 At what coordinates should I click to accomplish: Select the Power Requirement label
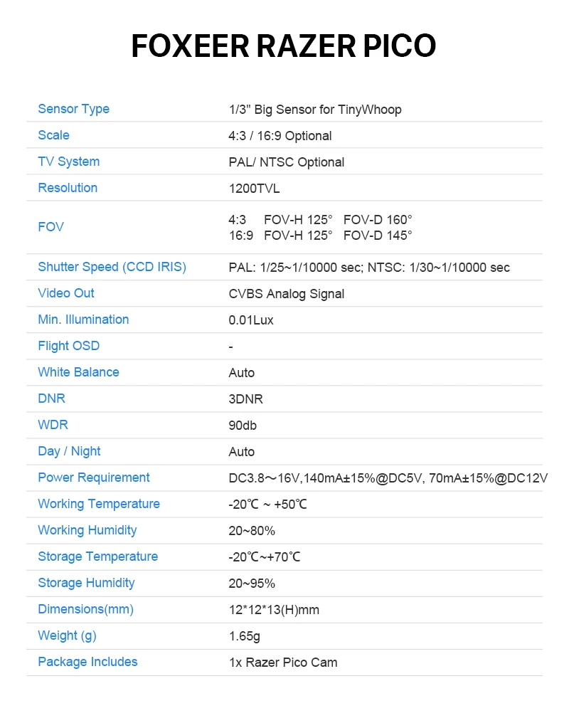click(94, 478)
